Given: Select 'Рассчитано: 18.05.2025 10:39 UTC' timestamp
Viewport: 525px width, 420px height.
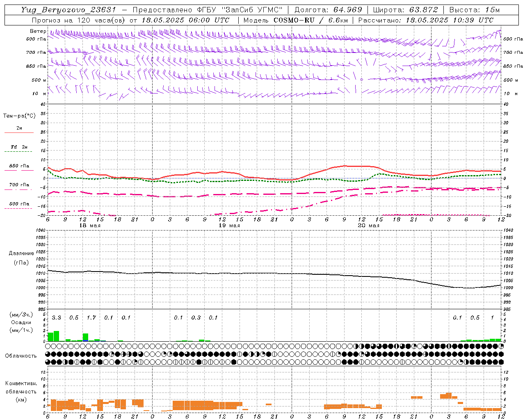Looking at the screenshot, I should 426,20.
